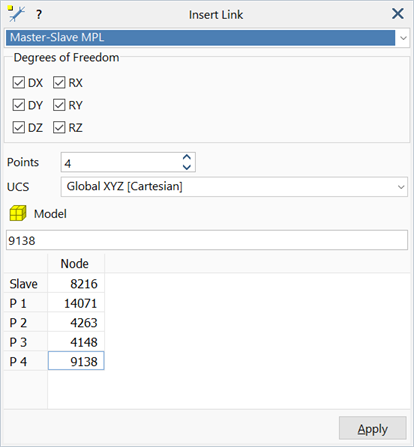Viewport: 414px width, 447px height.
Task: Click the link tool icon in title bar
Action: (x=16, y=14)
